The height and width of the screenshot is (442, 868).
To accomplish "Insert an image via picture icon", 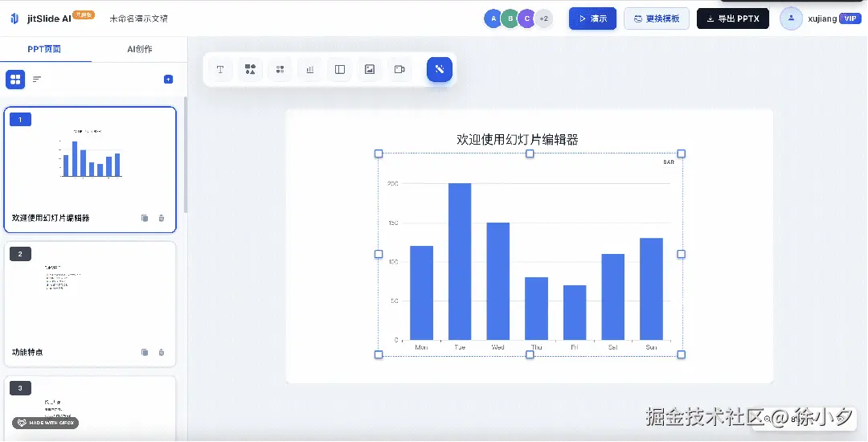I will click(x=370, y=70).
